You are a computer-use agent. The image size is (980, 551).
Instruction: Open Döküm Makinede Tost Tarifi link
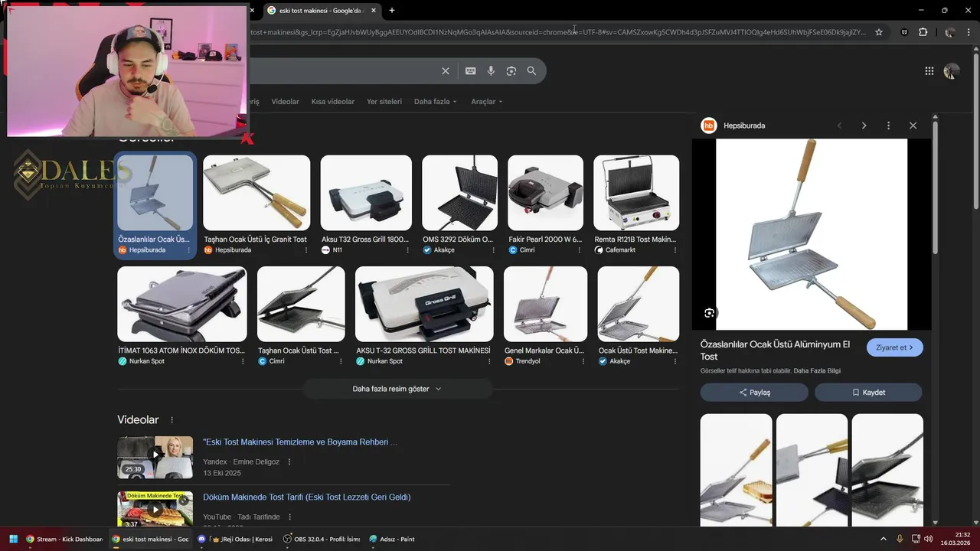(307, 497)
